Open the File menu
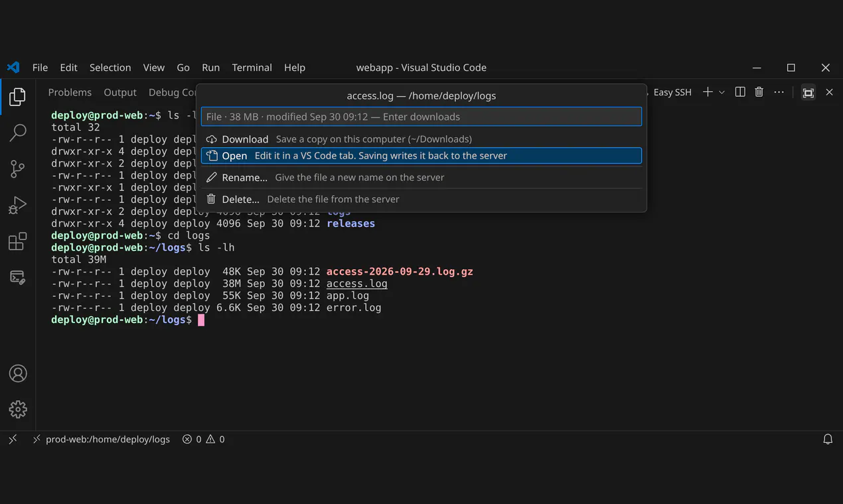This screenshot has height=504, width=843. pyautogui.click(x=40, y=68)
